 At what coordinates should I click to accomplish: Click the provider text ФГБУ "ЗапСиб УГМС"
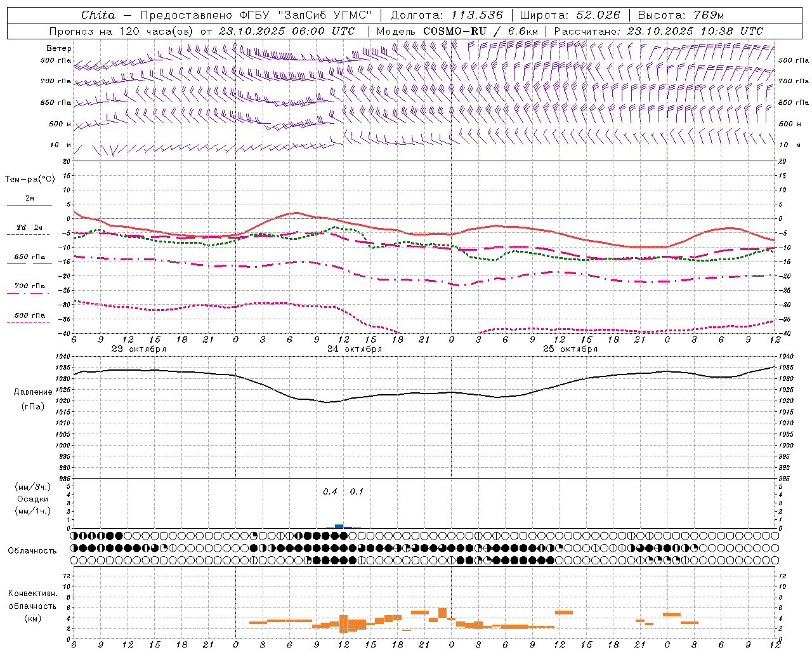(x=306, y=15)
